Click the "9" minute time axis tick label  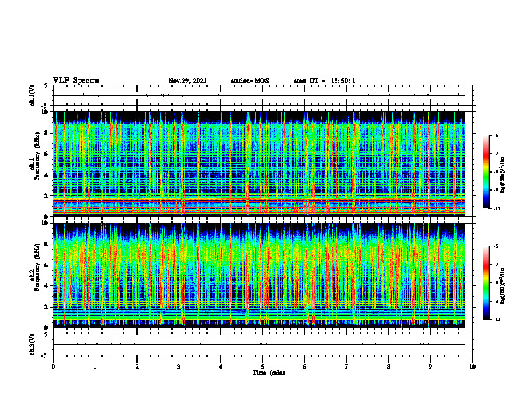click(430, 367)
